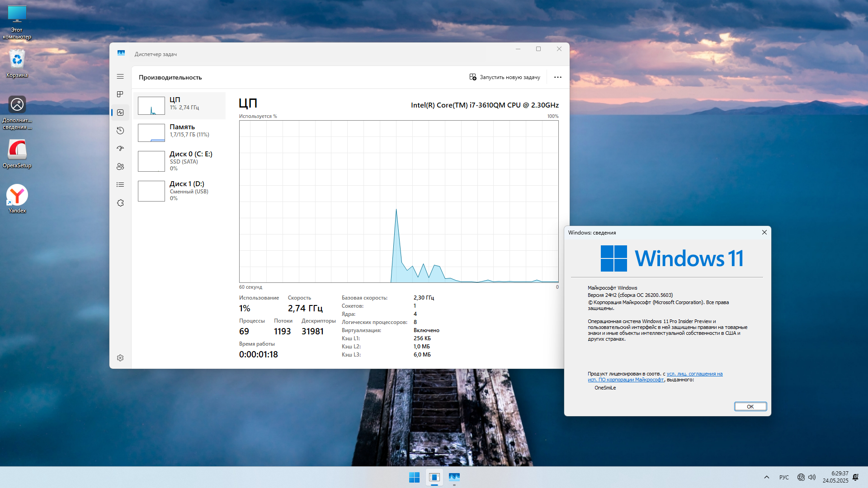Screen dimensions: 868x488
Task: Click the CPU usage graph
Action: 399,201
